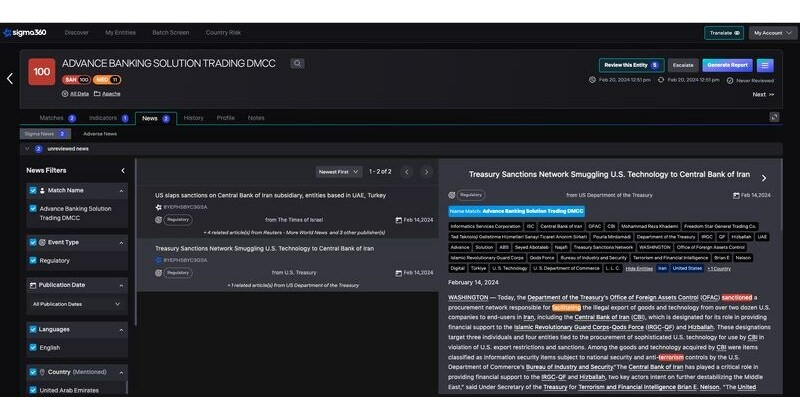
Task: Collapse the News Filters panel arrow
Action: 123,170
